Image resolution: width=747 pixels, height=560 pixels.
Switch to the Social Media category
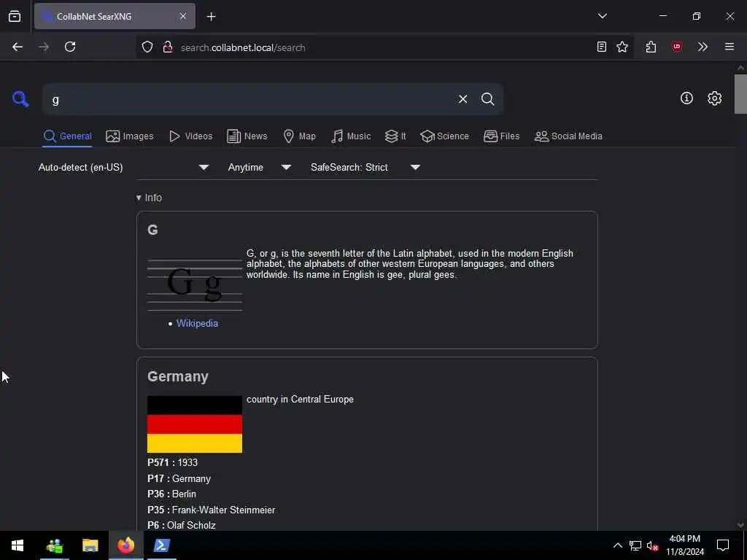click(568, 136)
